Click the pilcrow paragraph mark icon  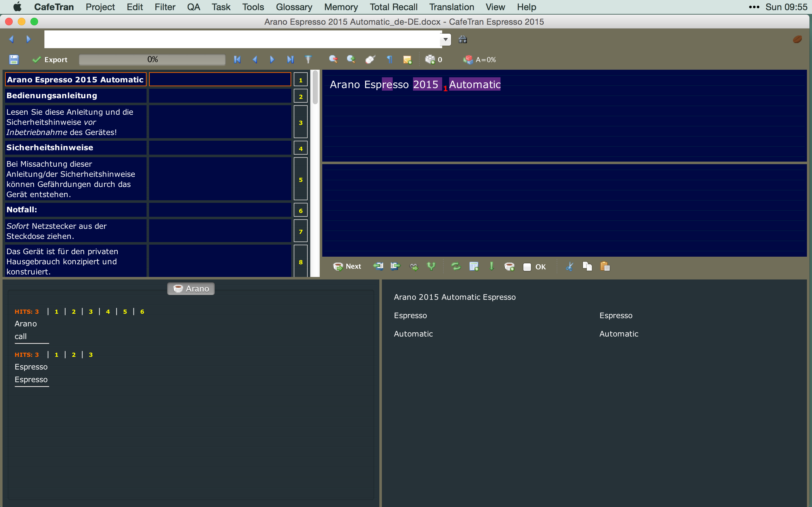tap(390, 60)
